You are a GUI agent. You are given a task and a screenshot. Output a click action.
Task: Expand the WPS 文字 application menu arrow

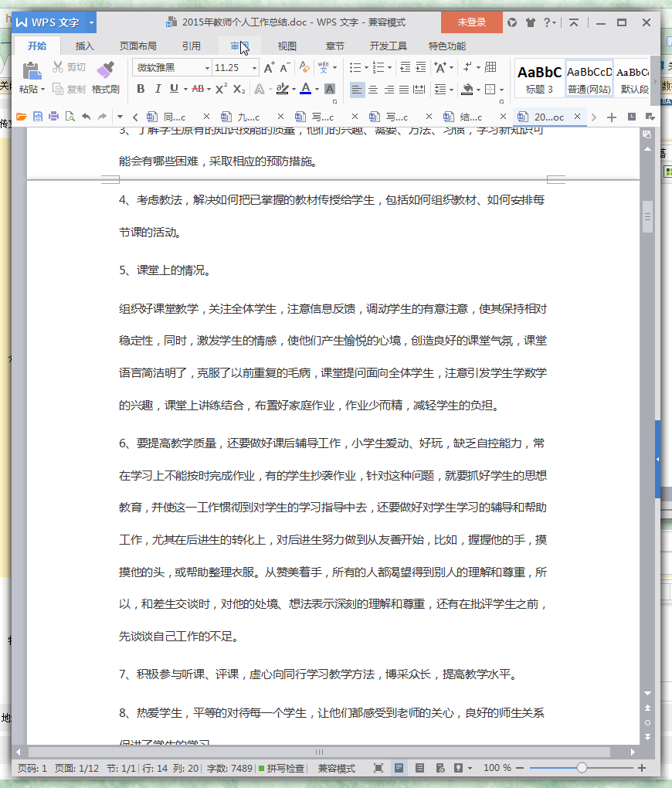(91, 22)
